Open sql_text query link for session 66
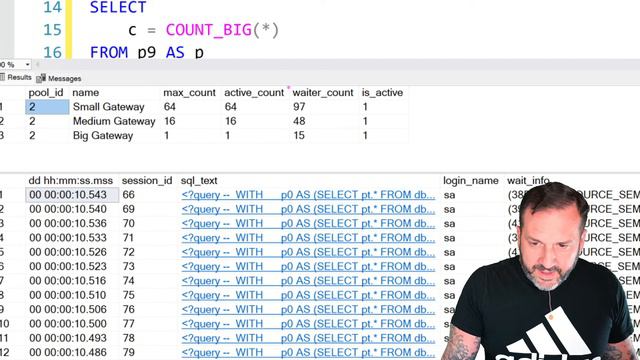 click(308, 195)
